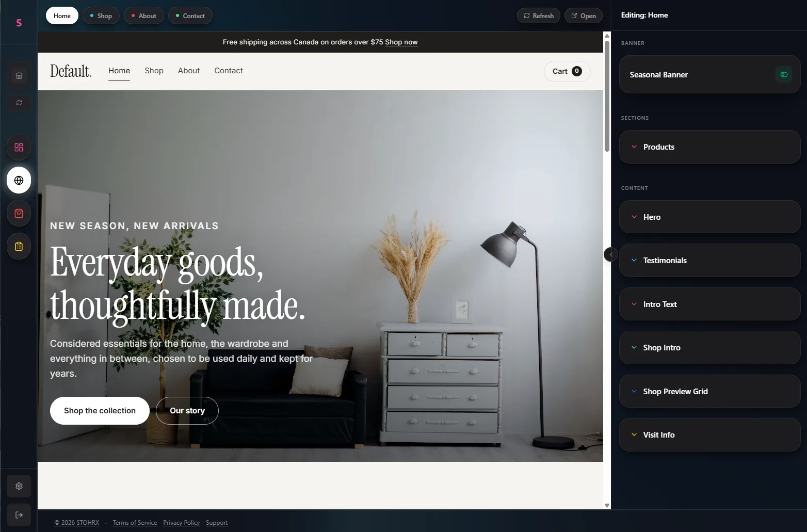This screenshot has height=532, width=807.
Task: Toggle the Seasonal Banner switch
Action: [784, 75]
